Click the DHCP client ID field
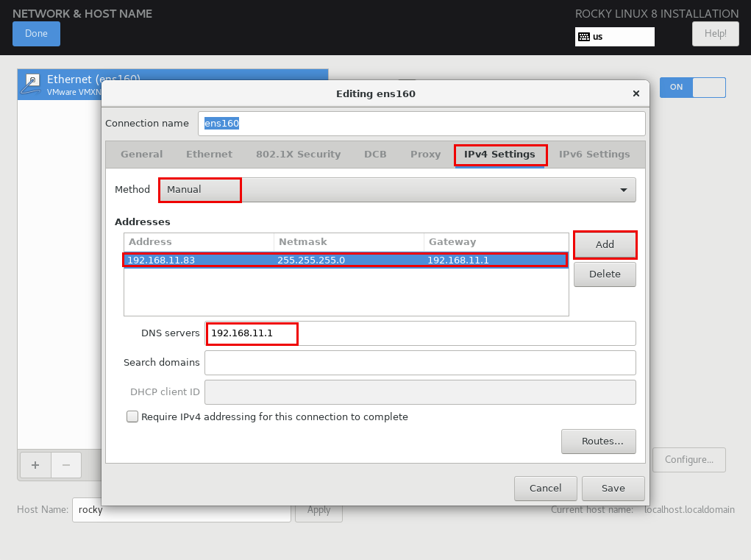751x560 pixels. pos(421,392)
